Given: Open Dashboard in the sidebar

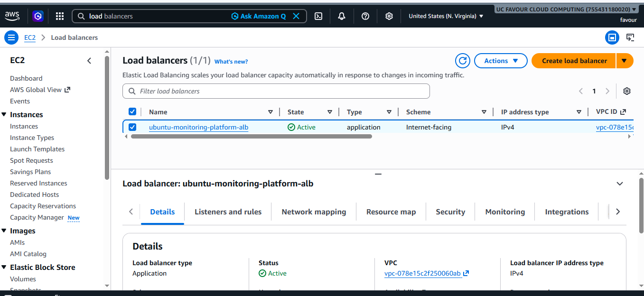Looking at the screenshot, I should [x=26, y=78].
